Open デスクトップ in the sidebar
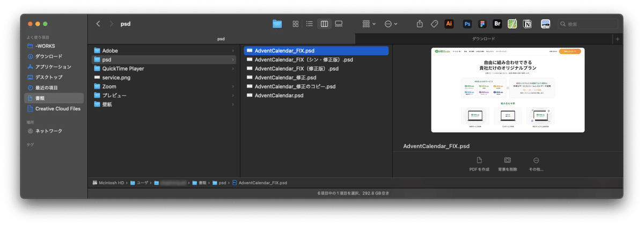644x226 pixels. [54, 77]
